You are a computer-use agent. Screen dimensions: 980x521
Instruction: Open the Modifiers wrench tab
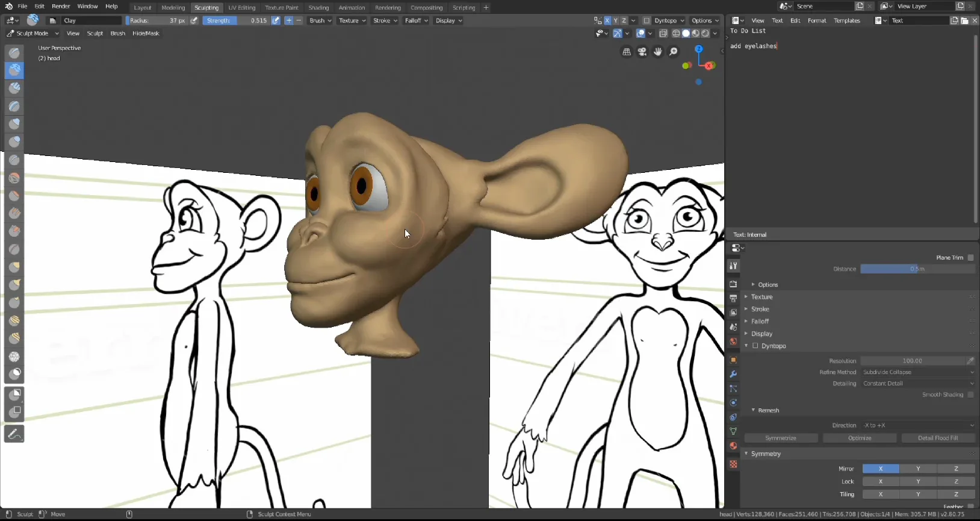pyautogui.click(x=733, y=374)
